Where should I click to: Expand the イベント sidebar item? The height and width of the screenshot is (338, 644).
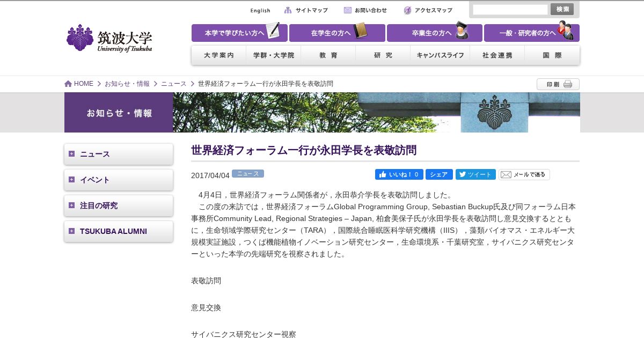pos(71,180)
